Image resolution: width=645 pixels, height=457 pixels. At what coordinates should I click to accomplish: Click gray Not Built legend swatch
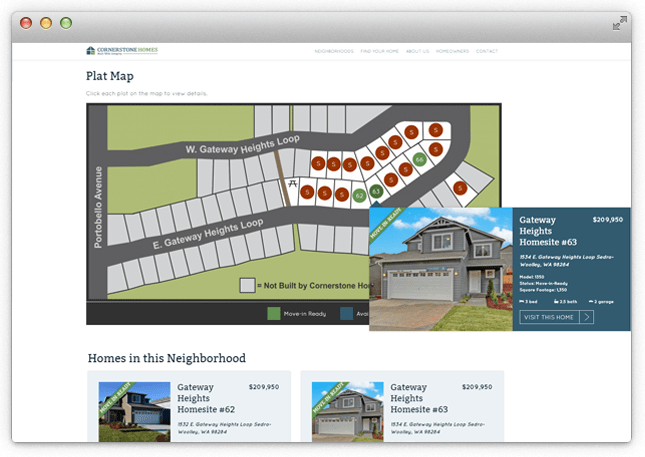[247, 285]
